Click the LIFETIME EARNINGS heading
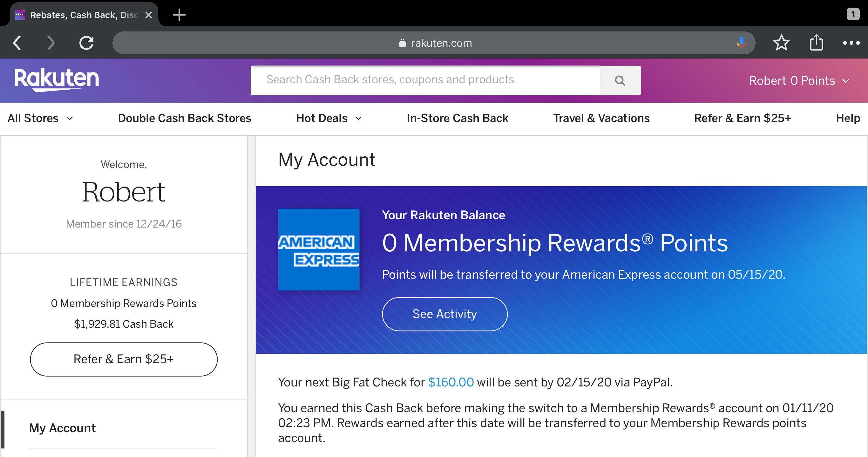Screen dimensions: 868x457 click(124, 282)
